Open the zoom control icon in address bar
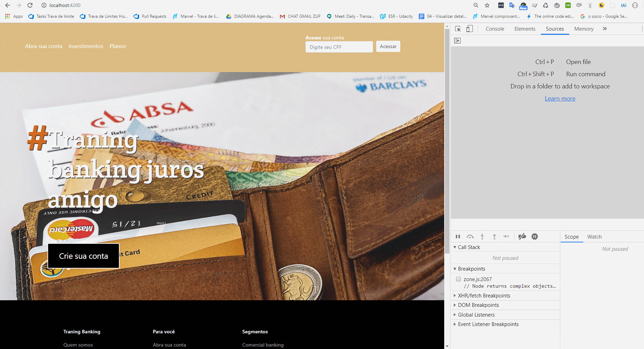This screenshot has width=644, height=349. pos(476,5)
